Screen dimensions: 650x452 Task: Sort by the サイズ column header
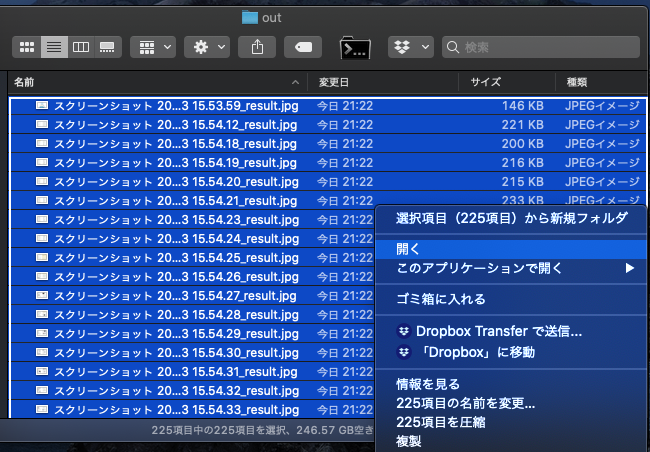tap(507, 82)
